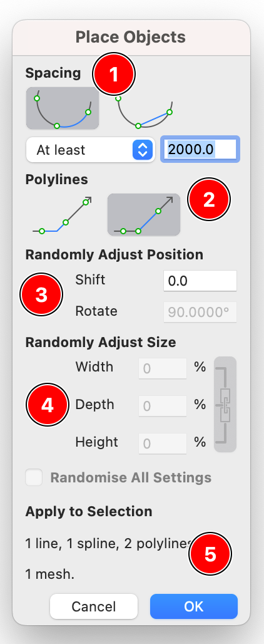
Task: Click the Height percentage field
Action: tap(163, 444)
